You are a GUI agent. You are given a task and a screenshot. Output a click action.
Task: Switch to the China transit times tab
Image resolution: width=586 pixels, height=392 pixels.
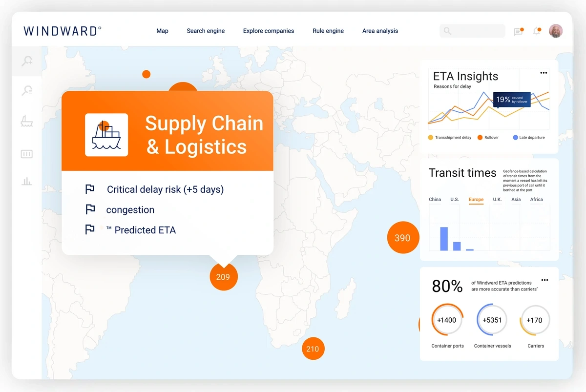point(435,199)
